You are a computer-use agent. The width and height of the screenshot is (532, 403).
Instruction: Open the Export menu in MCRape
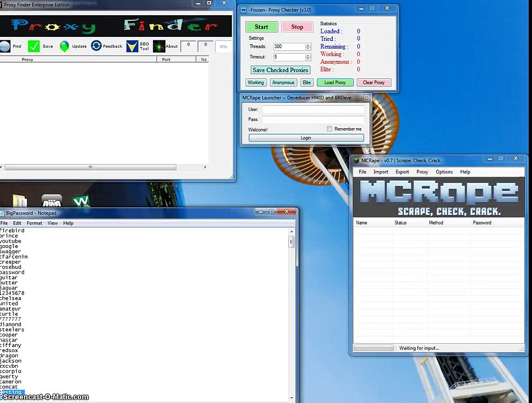[x=402, y=172]
